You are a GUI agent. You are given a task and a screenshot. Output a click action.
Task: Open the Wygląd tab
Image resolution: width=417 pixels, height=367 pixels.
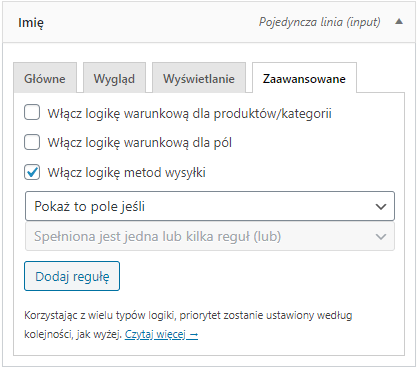(x=114, y=78)
